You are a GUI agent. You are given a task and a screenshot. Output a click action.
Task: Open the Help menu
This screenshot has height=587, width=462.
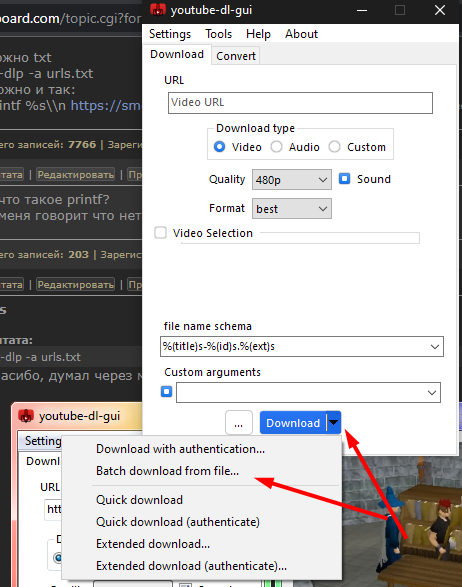258,34
